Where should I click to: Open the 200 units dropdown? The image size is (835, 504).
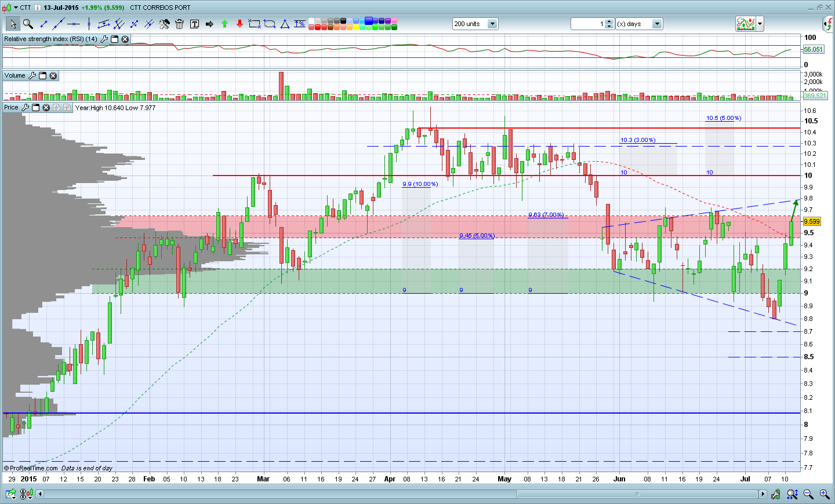pyautogui.click(x=492, y=24)
